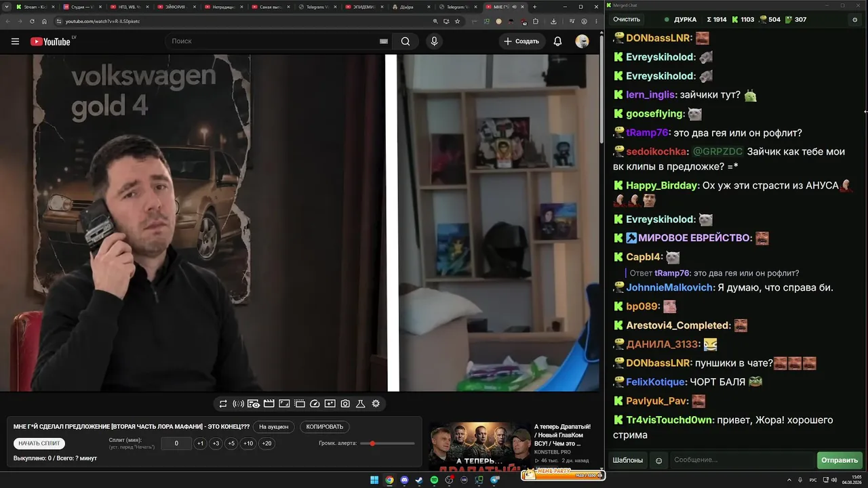The height and width of the screenshot is (488, 868).
Task: Start voice search with the microphone
Action: [x=435, y=41]
